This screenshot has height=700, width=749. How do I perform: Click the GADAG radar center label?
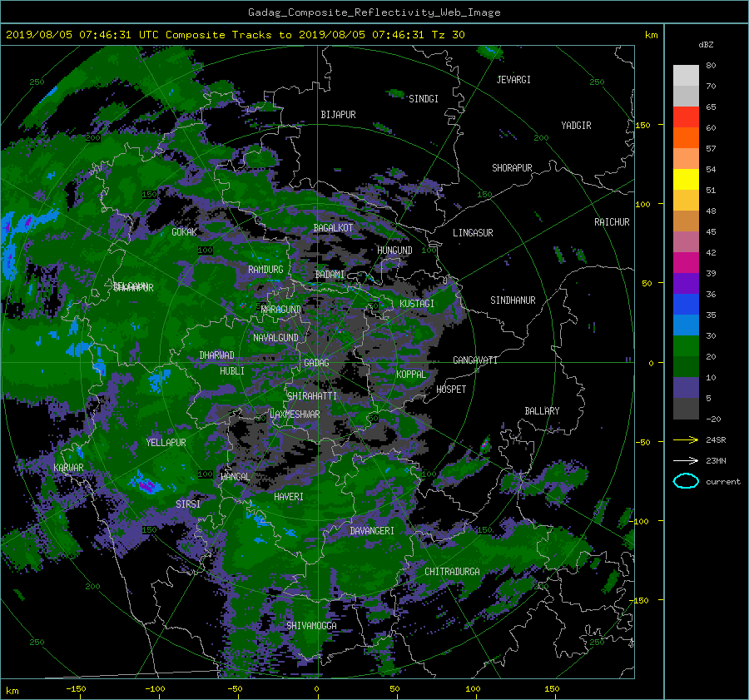tap(316, 363)
